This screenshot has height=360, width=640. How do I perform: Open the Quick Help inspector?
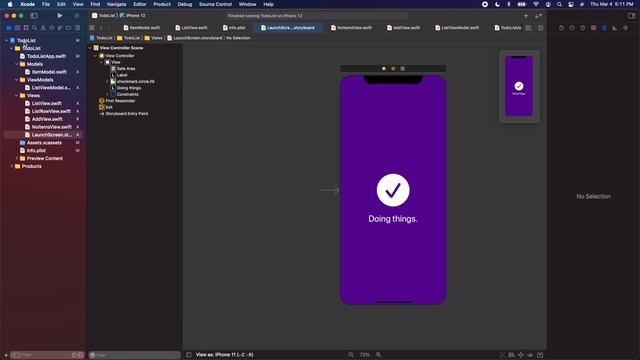pos(583,28)
